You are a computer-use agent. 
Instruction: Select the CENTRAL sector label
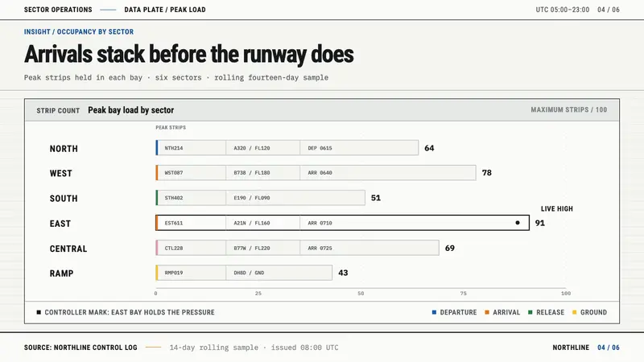[68, 249]
